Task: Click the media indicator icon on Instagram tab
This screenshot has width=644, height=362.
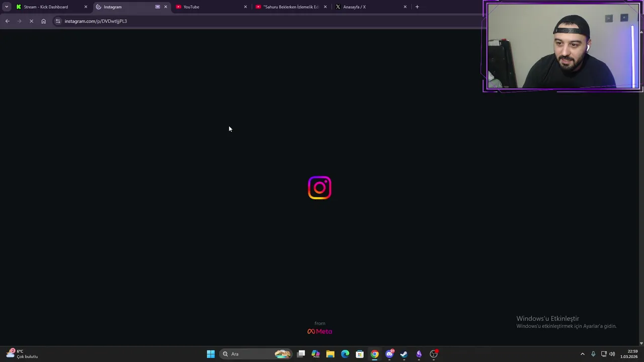Action: [157, 7]
